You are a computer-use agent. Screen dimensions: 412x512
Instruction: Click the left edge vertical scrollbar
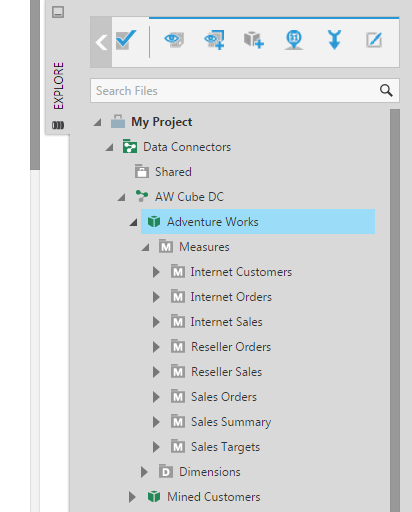click(x=35, y=85)
